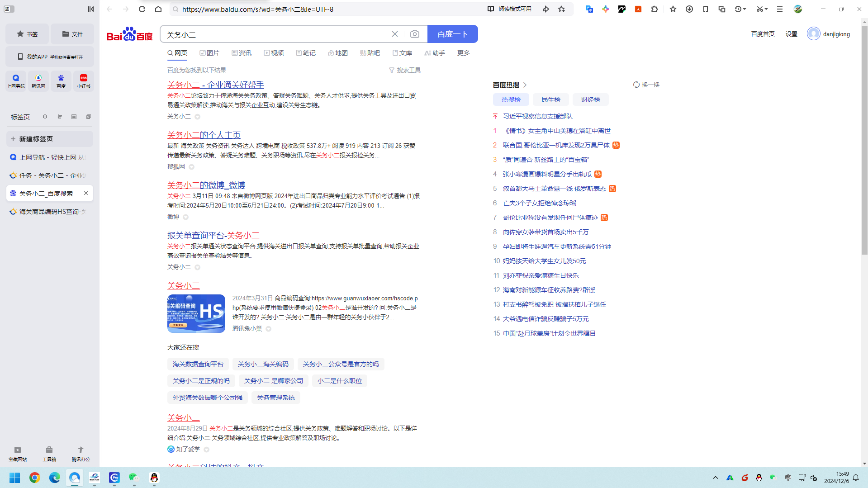This screenshot has width=868, height=488.
Task: Click the browser address bar URL
Action: click(258, 9)
